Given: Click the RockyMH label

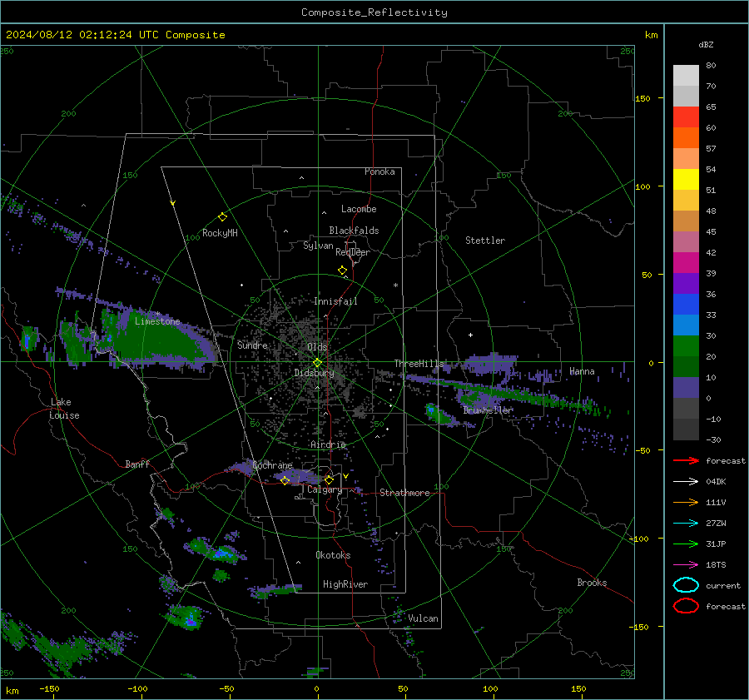Looking at the screenshot, I should coord(220,233).
